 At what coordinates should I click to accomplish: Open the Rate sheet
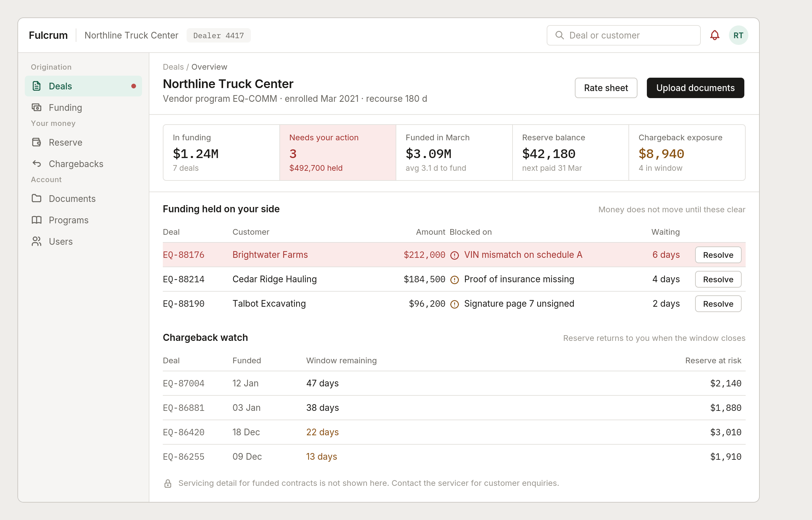(x=606, y=88)
